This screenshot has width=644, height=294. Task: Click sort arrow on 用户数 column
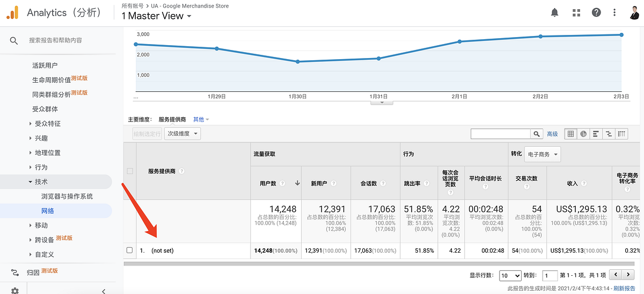(297, 183)
